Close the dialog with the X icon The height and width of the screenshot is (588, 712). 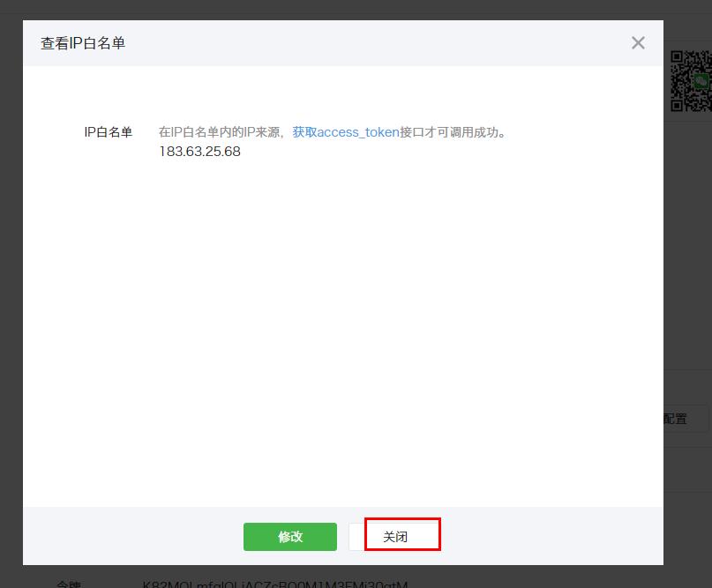pos(638,43)
